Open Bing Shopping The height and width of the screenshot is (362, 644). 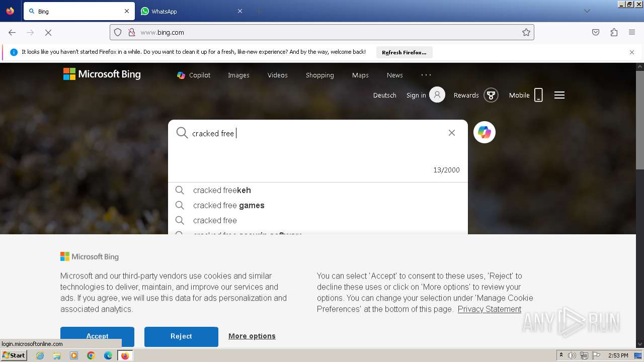pyautogui.click(x=320, y=75)
